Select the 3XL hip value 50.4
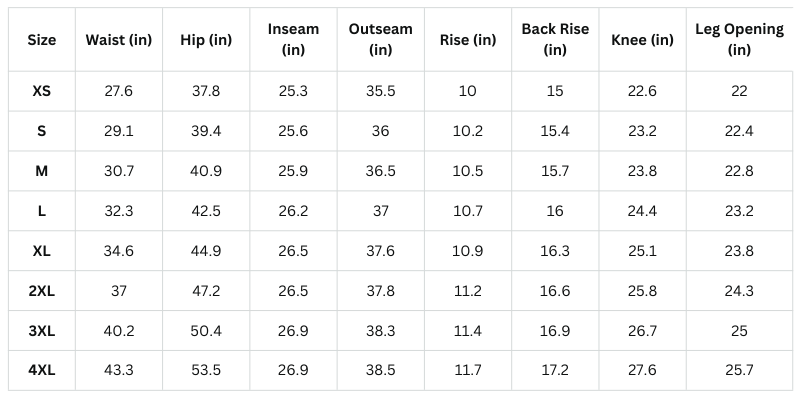The image size is (800, 400). click(206, 331)
